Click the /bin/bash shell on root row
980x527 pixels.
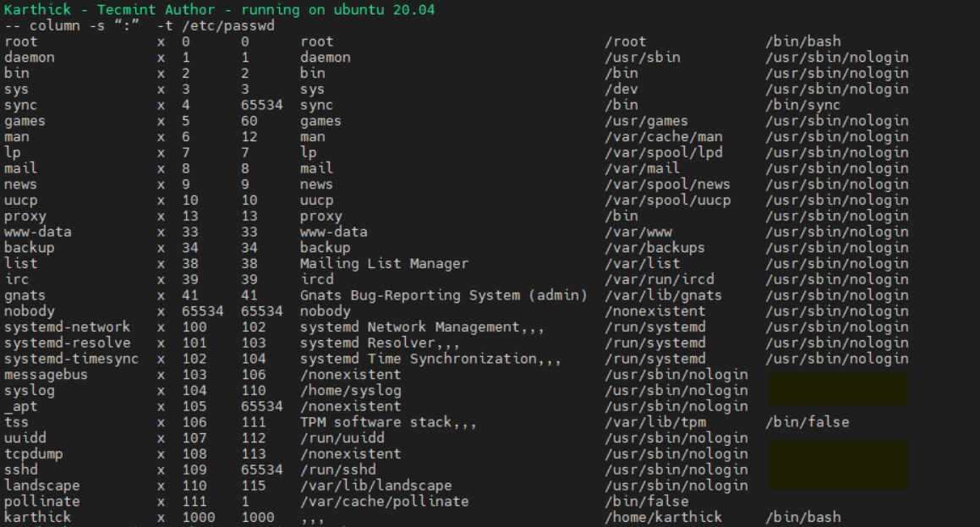point(802,41)
